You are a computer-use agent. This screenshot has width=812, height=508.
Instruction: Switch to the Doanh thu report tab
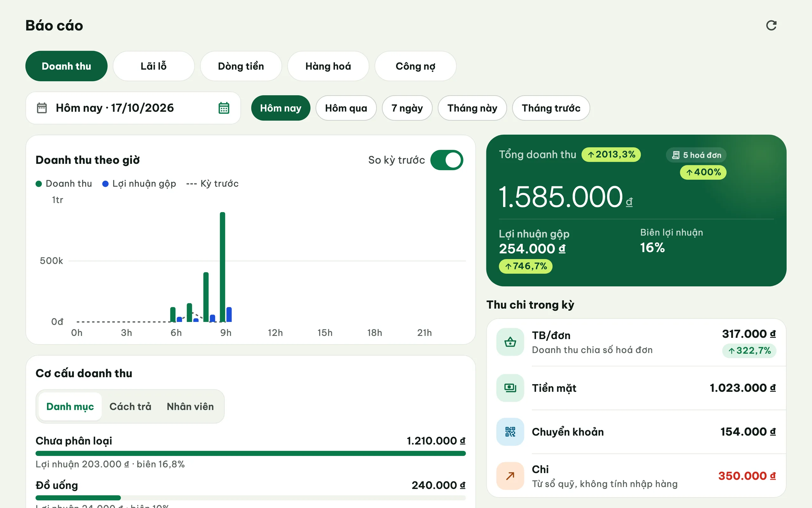point(66,66)
